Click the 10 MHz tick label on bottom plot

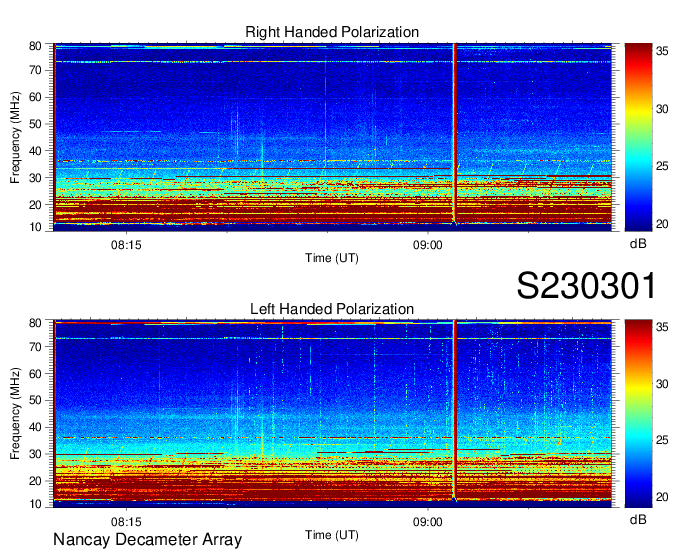(36, 504)
